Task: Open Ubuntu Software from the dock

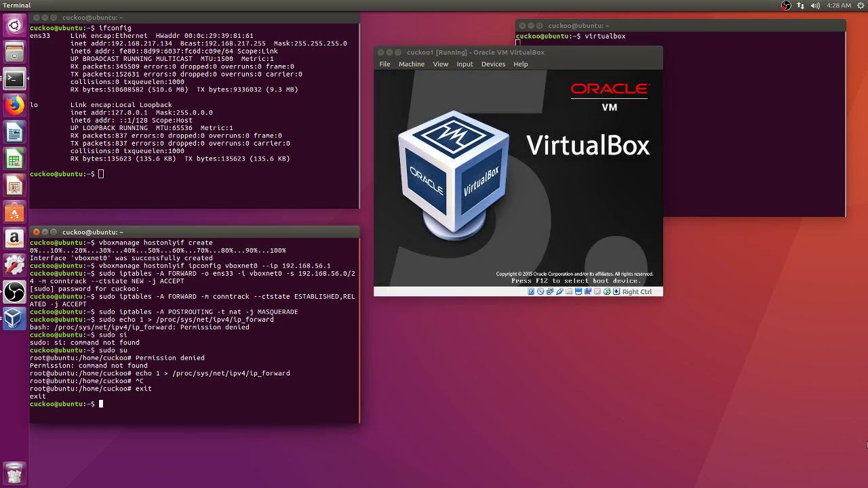Action: (14, 212)
